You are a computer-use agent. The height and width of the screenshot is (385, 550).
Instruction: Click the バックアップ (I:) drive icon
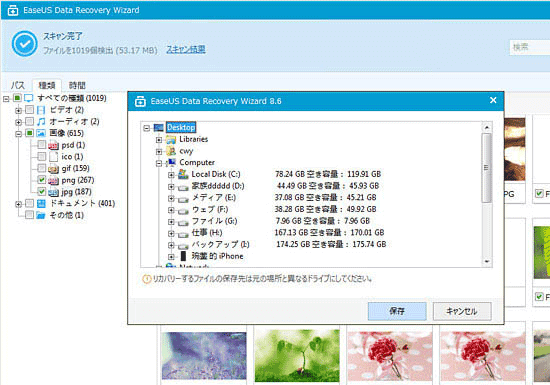click(x=183, y=245)
